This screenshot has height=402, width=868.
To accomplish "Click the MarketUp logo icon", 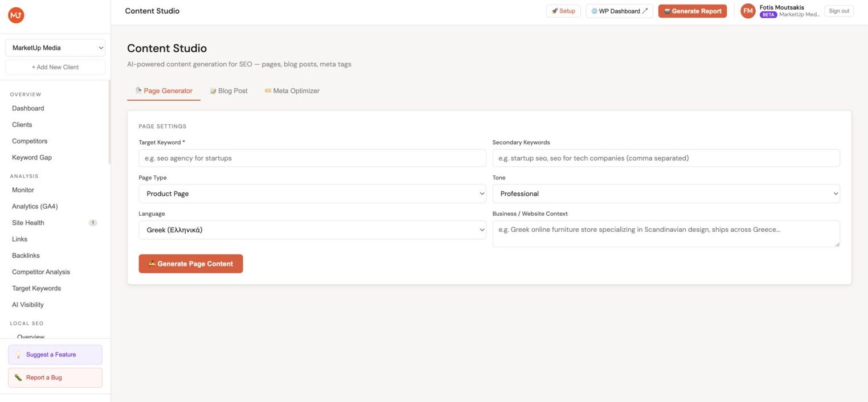I will click(x=16, y=15).
